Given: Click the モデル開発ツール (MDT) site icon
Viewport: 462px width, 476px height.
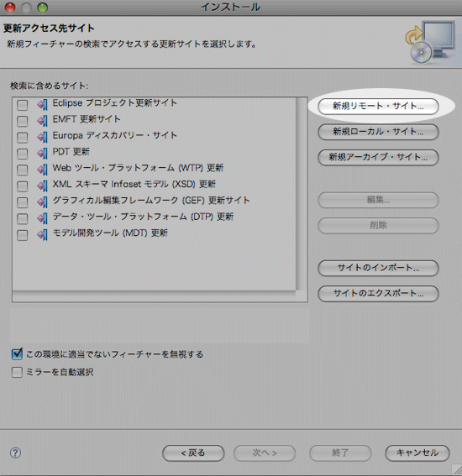Looking at the screenshot, I should pyautogui.click(x=43, y=235).
